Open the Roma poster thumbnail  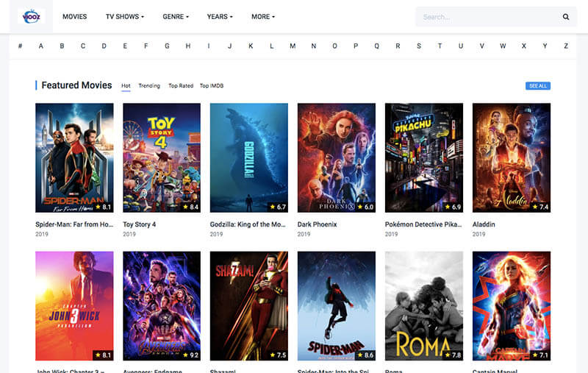424,306
